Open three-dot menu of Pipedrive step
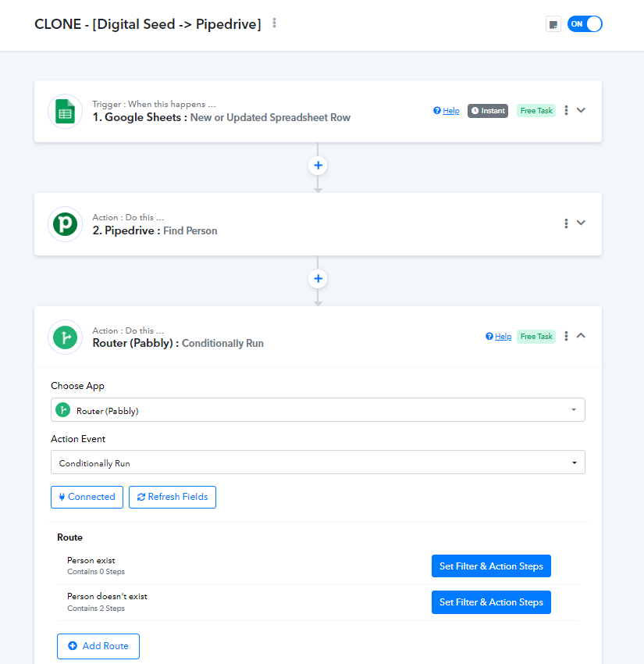The height and width of the screenshot is (664, 644). [566, 223]
